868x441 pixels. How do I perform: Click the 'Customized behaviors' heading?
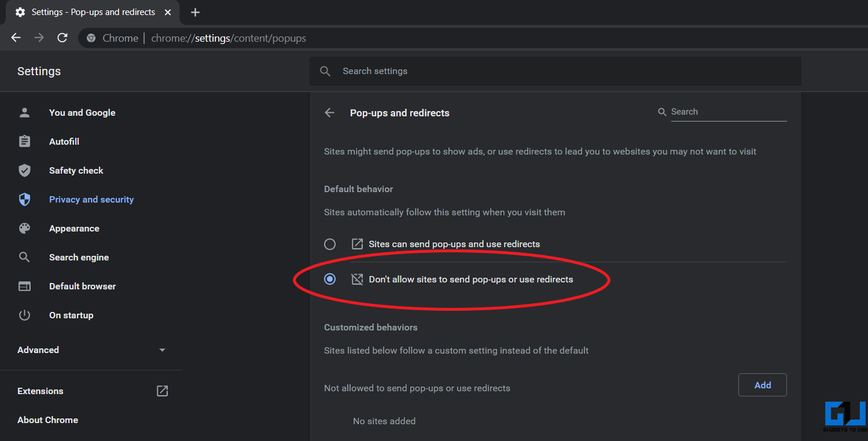(x=370, y=328)
